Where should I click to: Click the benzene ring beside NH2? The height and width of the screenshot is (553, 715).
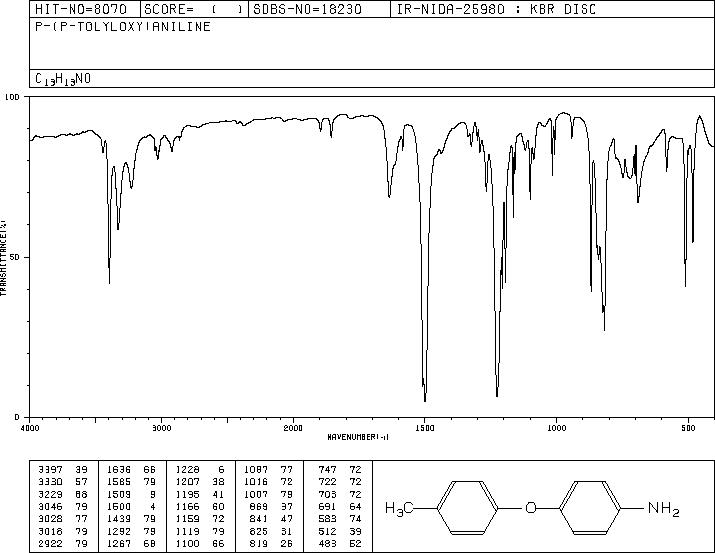click(x=590, y=507)
